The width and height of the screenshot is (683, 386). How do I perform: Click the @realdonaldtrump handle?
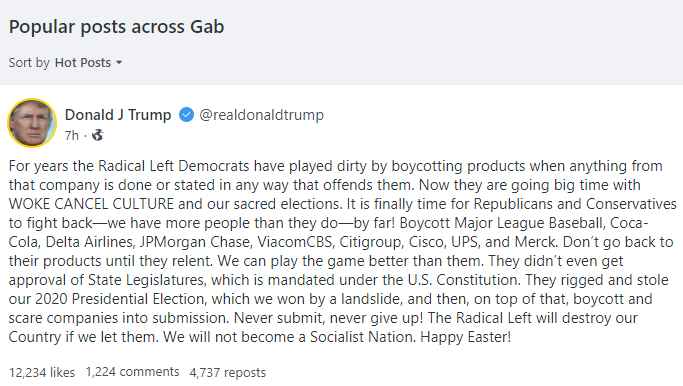pos(261,115)
